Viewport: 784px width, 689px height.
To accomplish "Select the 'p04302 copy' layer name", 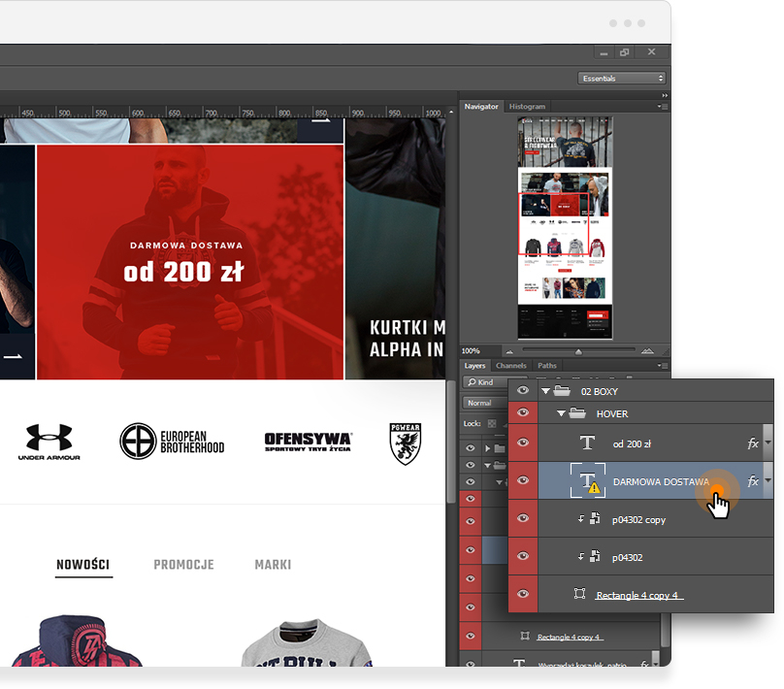I will click(639, 519).
